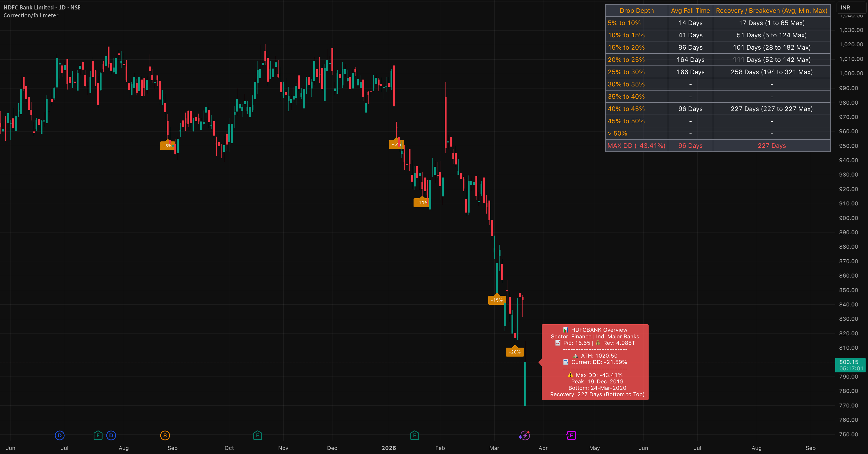Open the green earnings icon between Oct and Nov
The image size is (868, 454).
(258, 436)
